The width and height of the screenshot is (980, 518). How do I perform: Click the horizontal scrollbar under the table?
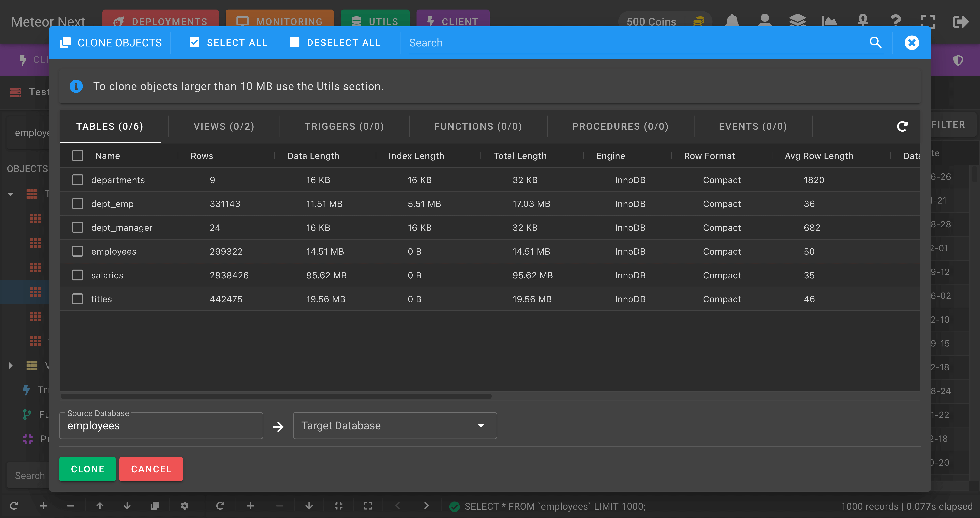tap(276, 396)
